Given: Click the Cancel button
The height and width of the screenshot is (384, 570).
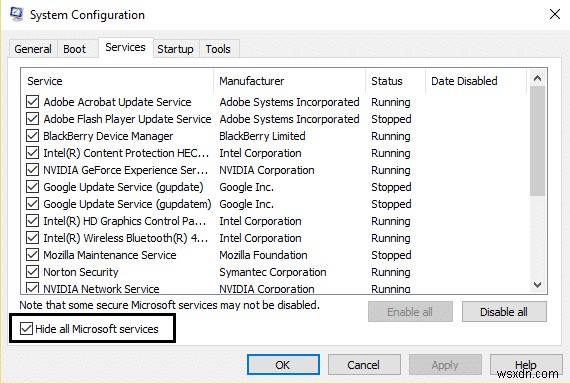Looking at the screenshot, I should pos(364,365).
